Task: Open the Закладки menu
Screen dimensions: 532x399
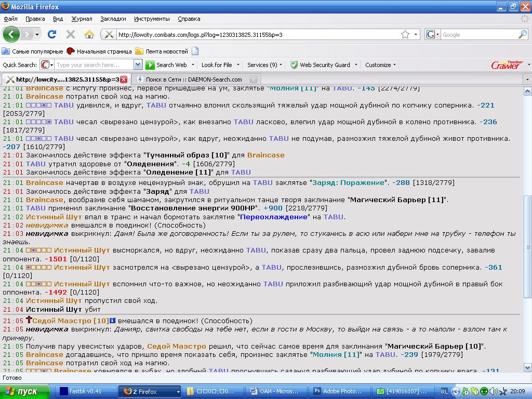Action: point(113,19)
